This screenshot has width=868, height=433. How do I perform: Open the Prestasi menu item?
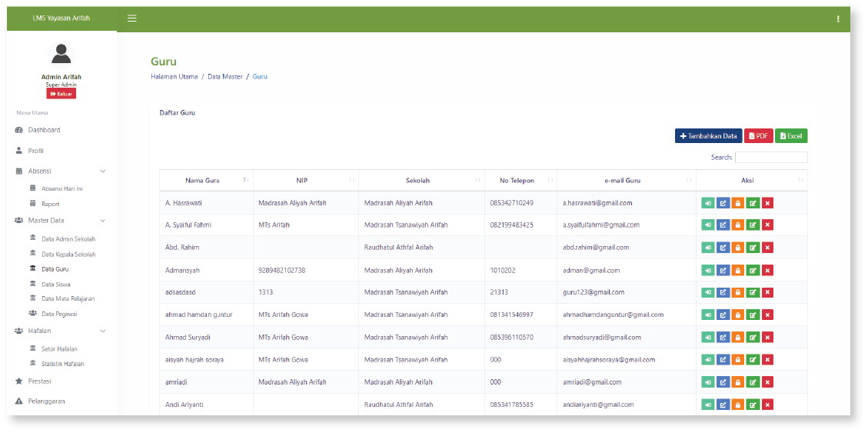tap(39, 381)
